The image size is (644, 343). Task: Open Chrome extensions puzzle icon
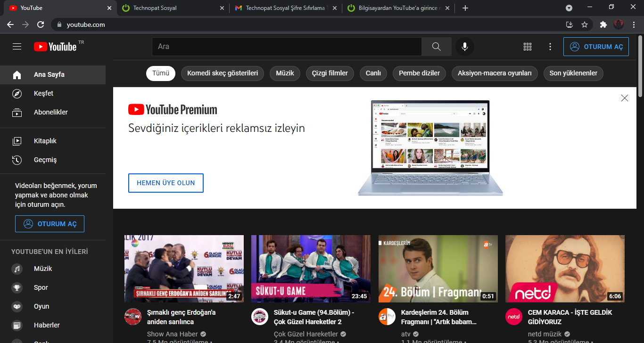pos(603,24)
